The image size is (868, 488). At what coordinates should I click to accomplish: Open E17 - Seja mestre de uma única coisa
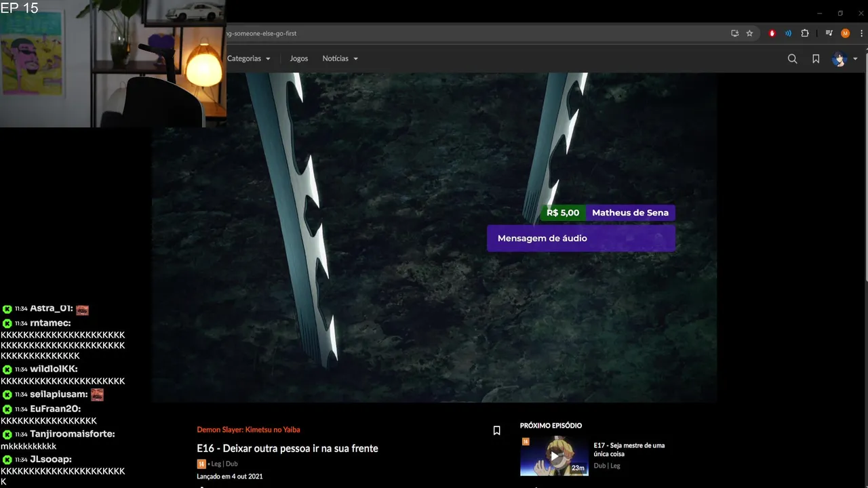coord(629,449)
